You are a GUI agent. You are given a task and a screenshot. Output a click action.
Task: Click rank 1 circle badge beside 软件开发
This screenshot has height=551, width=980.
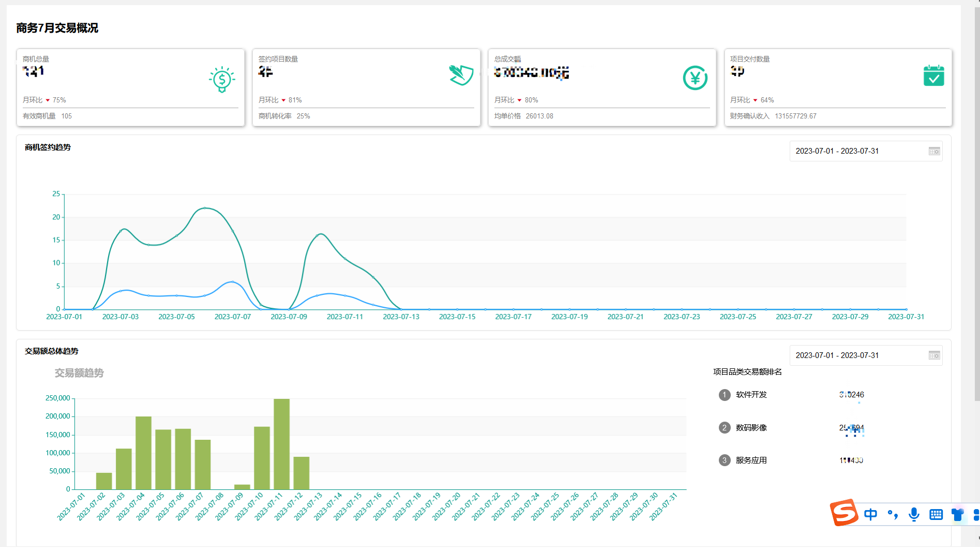[x=725, y=395]
